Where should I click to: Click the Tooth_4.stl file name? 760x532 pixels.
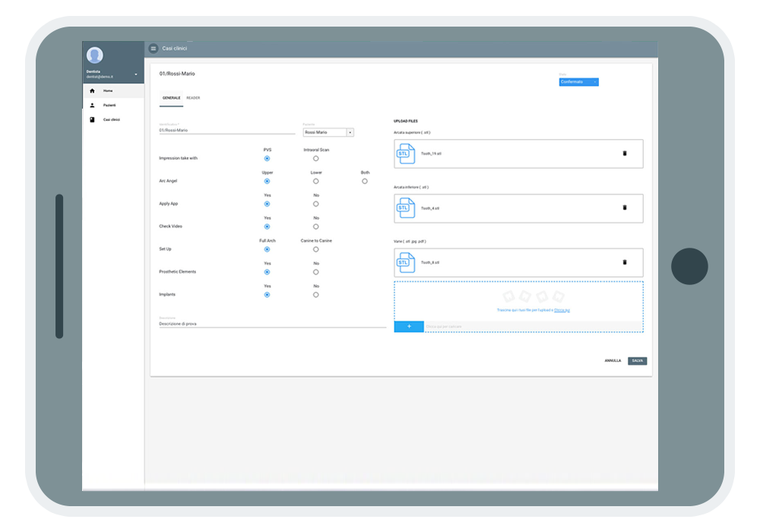pyautogui.click(x=430, y=208)
